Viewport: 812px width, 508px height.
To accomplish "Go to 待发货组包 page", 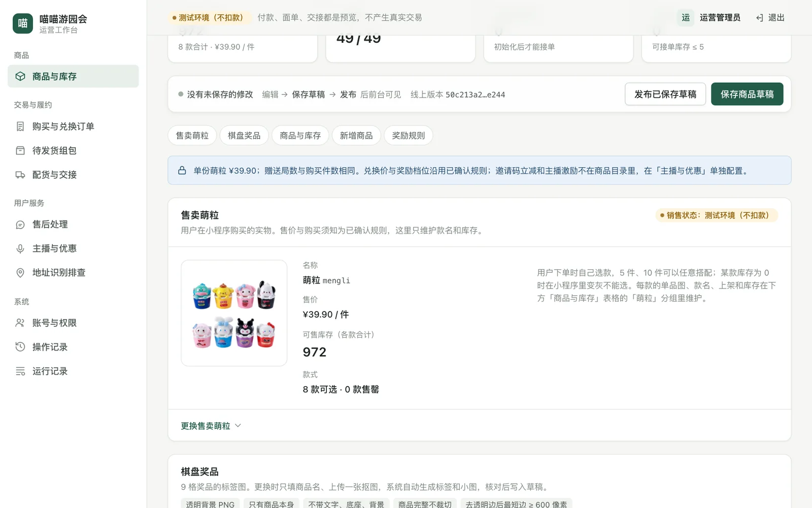I will (73, 150).
